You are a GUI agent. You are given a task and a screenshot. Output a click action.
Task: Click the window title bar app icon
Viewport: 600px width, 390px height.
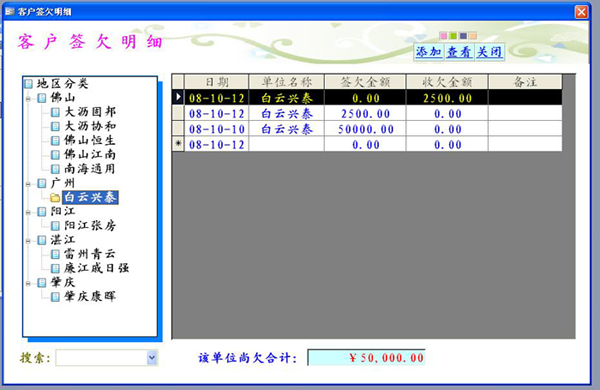tap(10, 11)
